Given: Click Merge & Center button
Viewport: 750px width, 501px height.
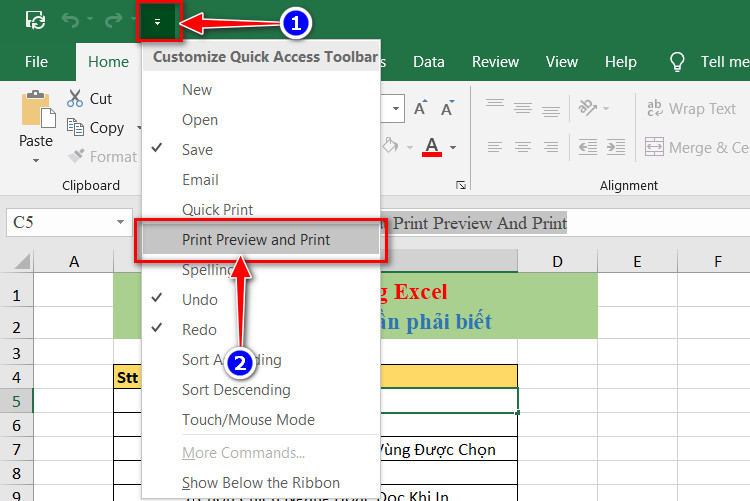Looking at the screenshot, I should tap(697, 147).
